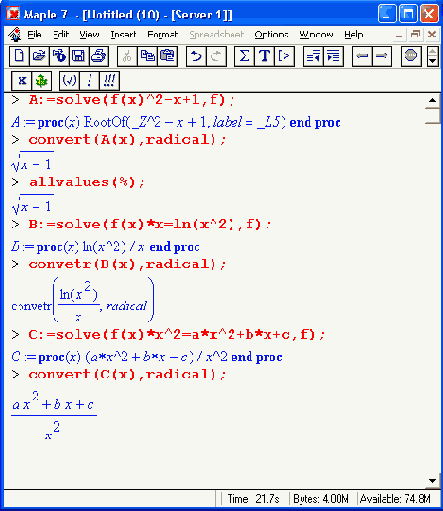Expand the Insert menu

(x=123, y=34)
